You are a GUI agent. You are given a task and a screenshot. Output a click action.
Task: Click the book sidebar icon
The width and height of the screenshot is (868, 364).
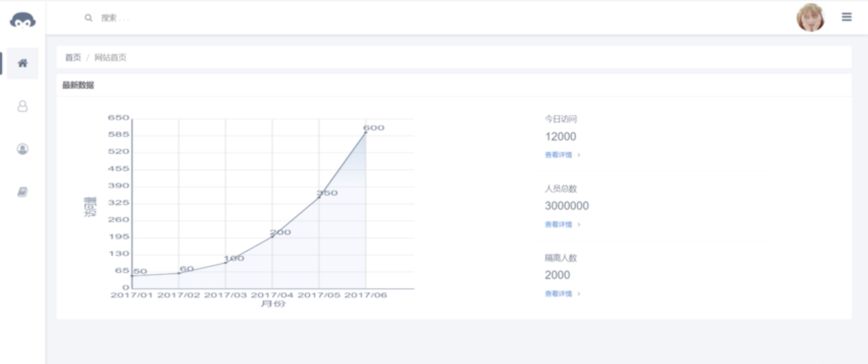coord(23,192)
